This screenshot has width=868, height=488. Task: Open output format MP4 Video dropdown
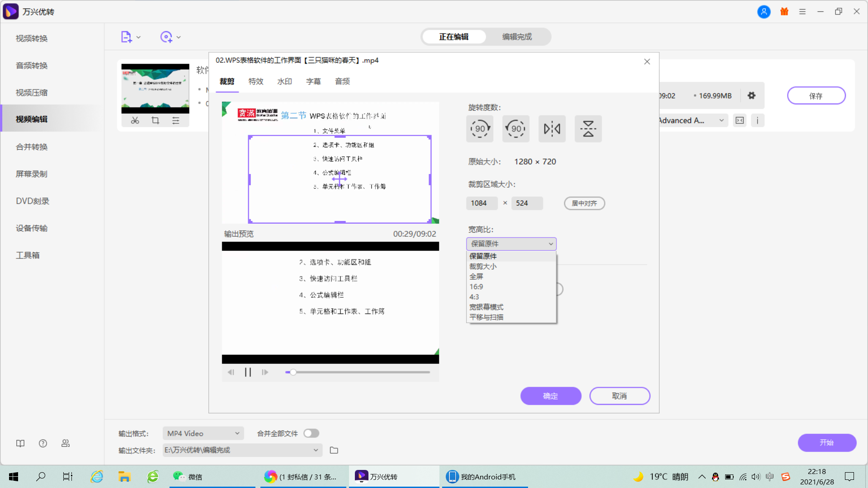click(203, 433)
